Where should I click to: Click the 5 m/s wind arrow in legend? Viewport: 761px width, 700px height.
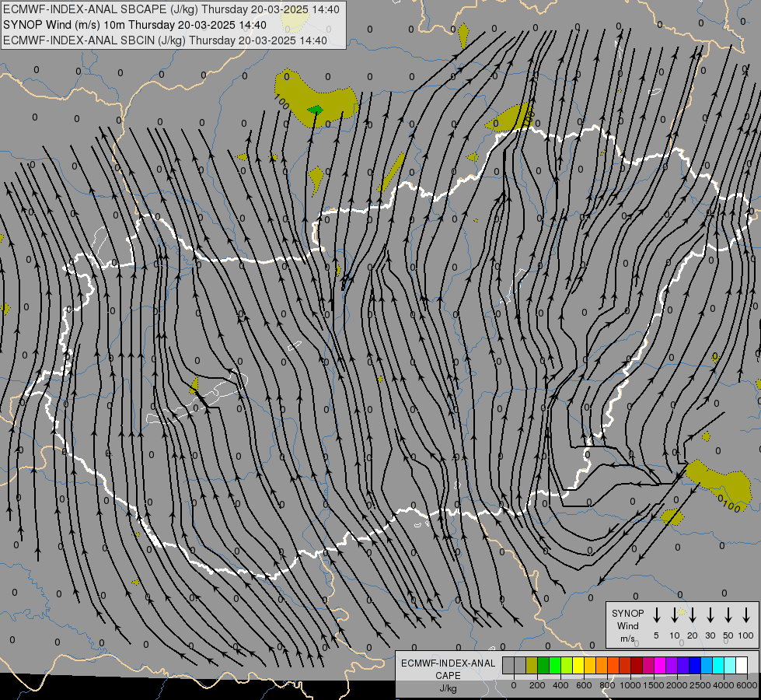(x=656, y=615)
